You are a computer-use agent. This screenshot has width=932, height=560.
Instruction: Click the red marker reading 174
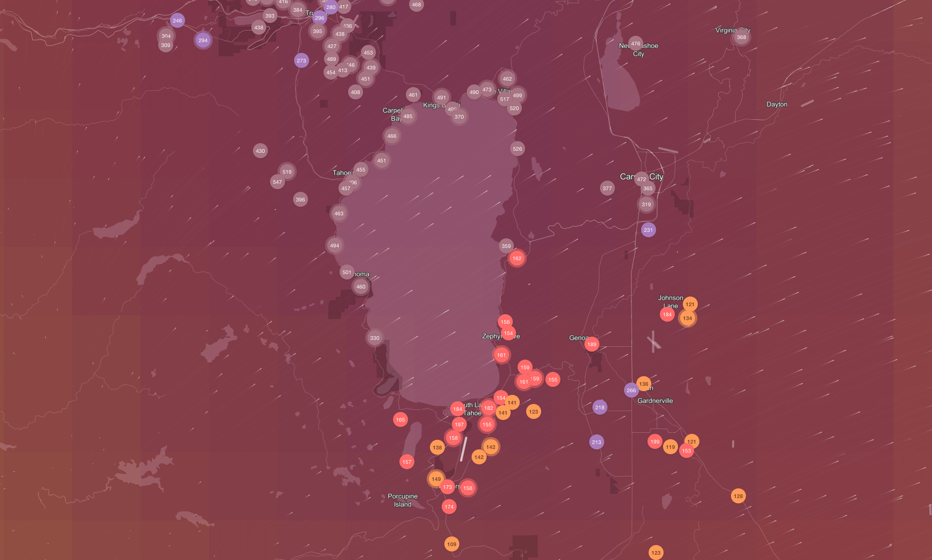[449, 507]
